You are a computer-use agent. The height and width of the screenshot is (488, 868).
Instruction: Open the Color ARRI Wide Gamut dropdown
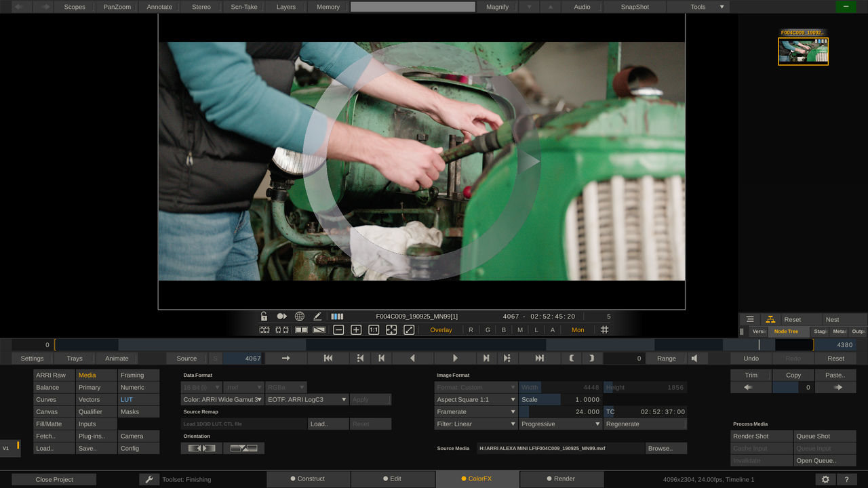click(222, 400)
